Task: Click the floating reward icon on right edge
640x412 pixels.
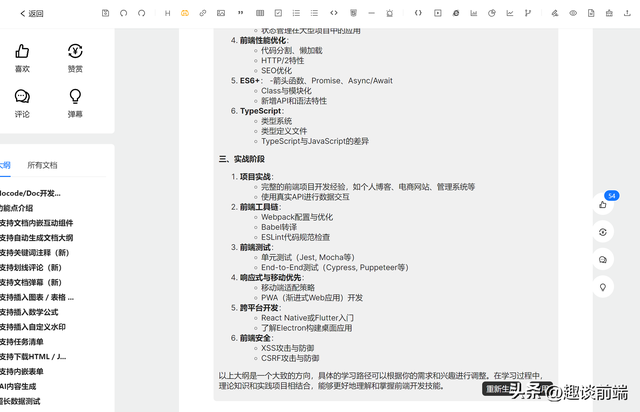Action: coord(603,232)
